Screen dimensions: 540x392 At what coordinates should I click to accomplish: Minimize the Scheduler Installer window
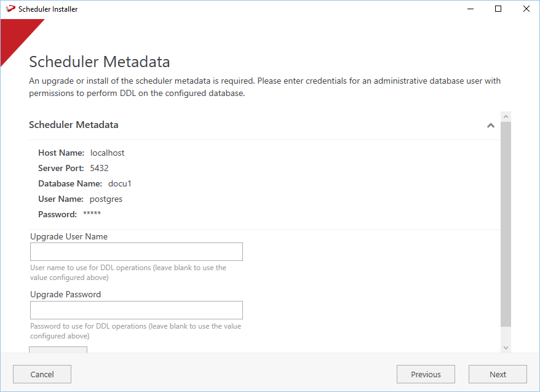click(x=470, y=9)
